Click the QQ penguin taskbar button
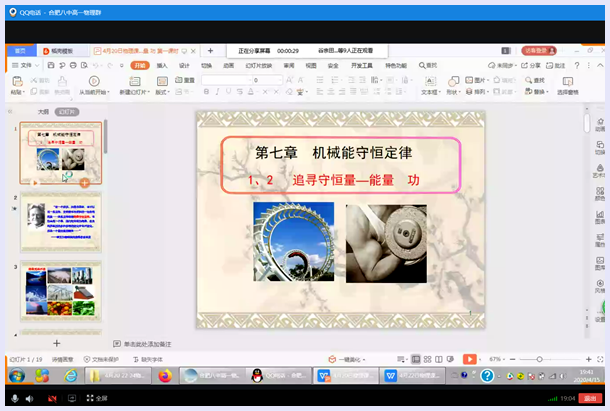Image resolution: width=610 pixels, height=411 pixels. tap(279, 376)
